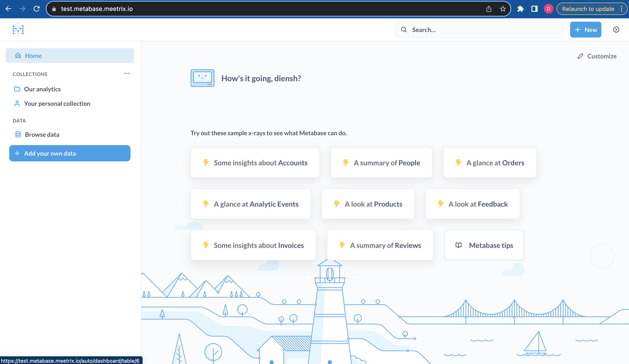The width and height of the screenshot is (629, 364).
Task: Open the Collections ellipsis menu
Action: [x=127, y=74]
